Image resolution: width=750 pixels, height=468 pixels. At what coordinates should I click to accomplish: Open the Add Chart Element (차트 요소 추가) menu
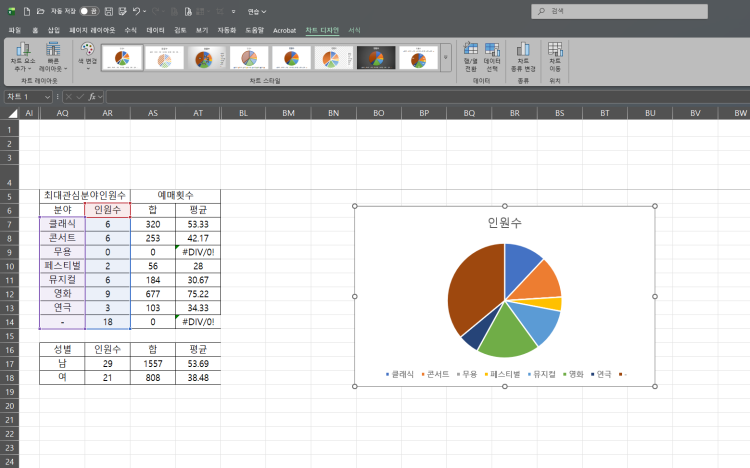coord(21,56)
